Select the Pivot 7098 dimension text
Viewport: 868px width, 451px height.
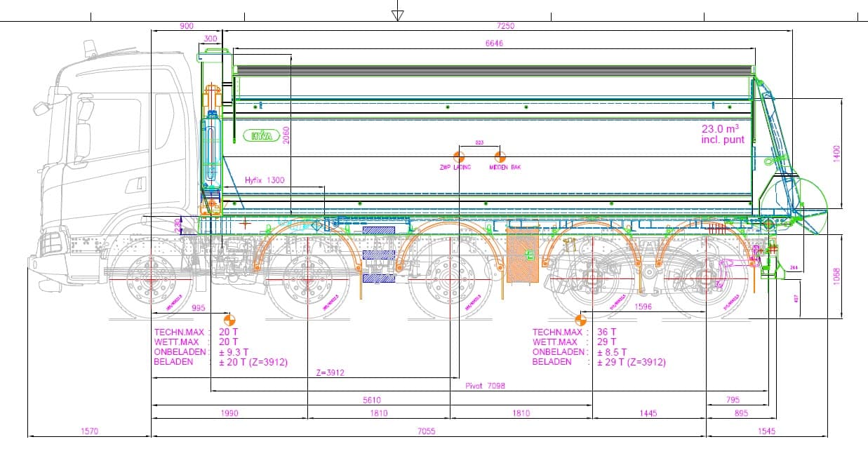(486, 386)
